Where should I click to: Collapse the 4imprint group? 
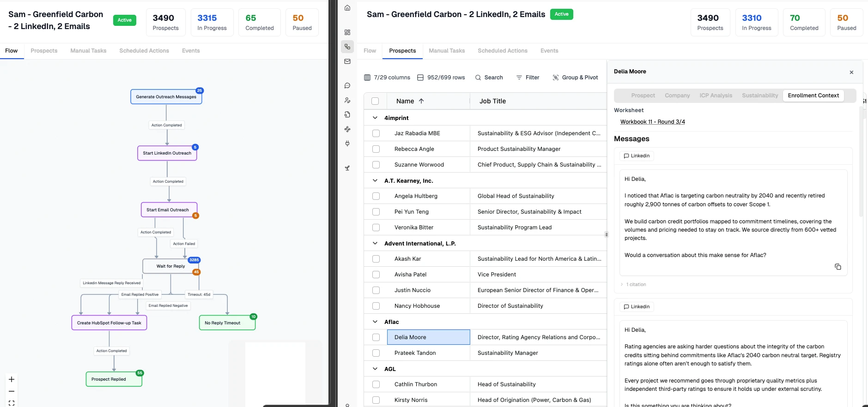click(375, 118)
